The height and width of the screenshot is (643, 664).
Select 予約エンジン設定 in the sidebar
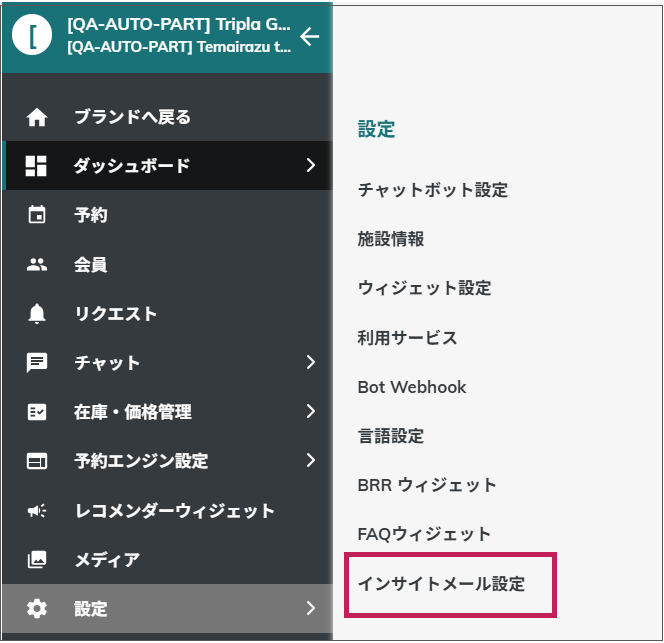167,461
